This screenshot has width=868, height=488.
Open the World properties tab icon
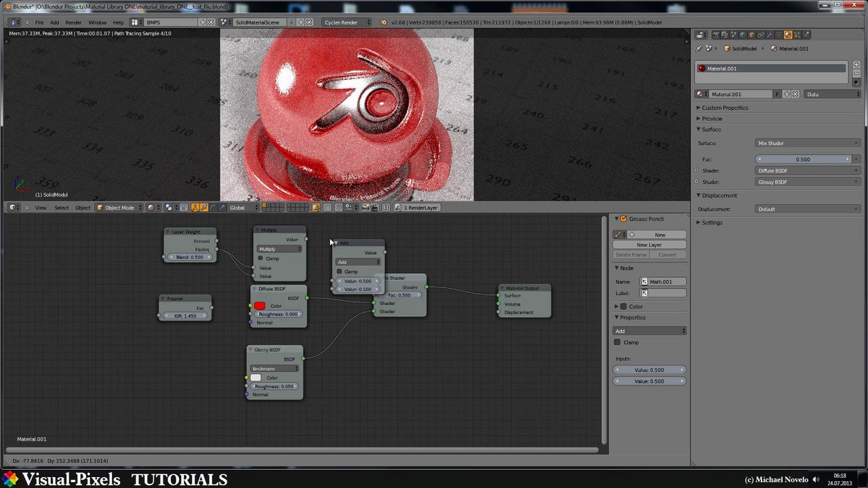[743, 35]
